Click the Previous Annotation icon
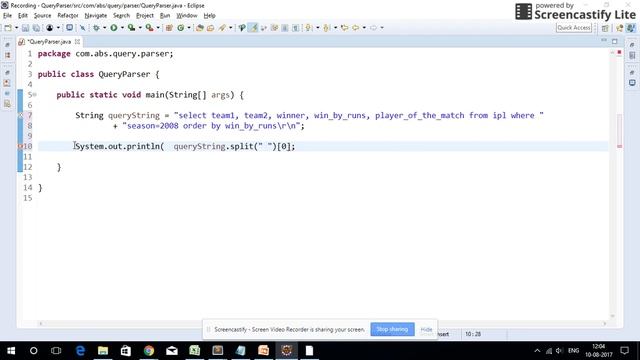The image size is (640, 360). pyautogui.click(x=326, y=28)
